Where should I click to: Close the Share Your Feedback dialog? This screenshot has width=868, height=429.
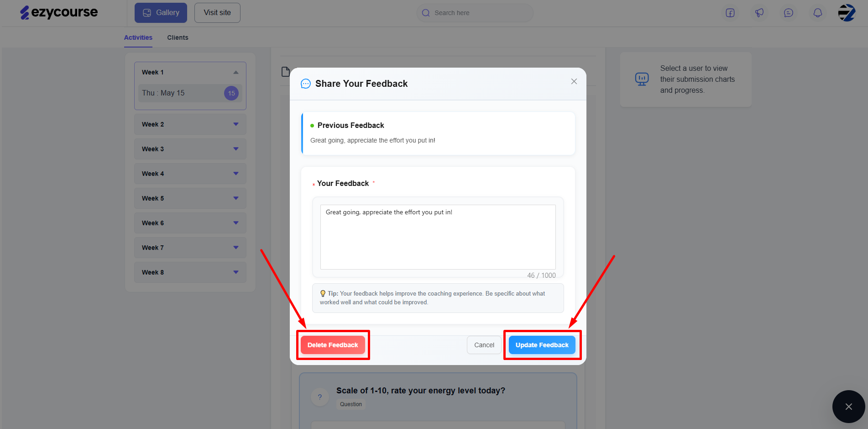click(x=574, y=81)
